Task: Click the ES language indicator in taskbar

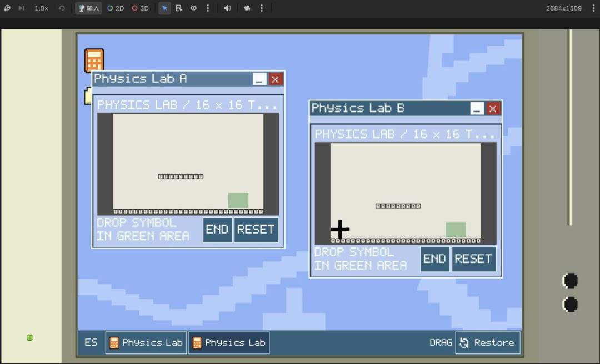Action: click(x=91, y=342)
